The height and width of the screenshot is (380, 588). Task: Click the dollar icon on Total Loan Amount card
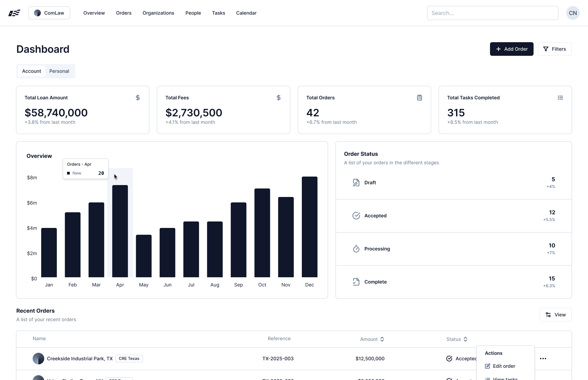click(137, 98)
